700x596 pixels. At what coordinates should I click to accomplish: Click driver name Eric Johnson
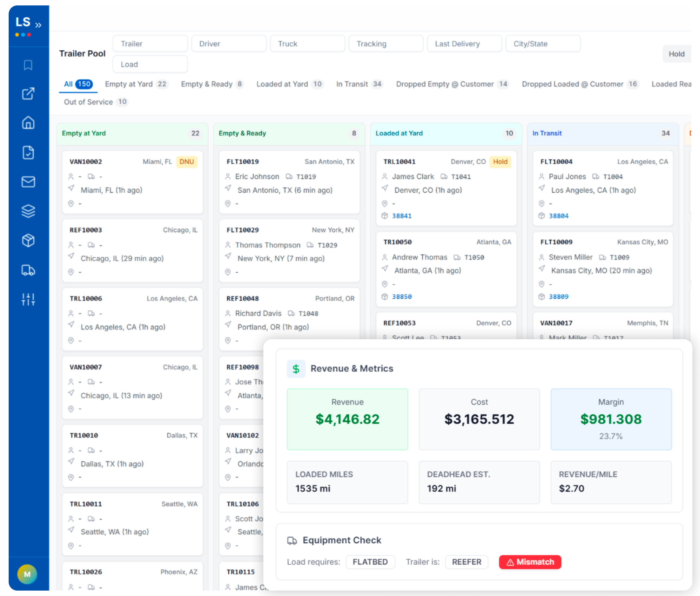[257, 176]
